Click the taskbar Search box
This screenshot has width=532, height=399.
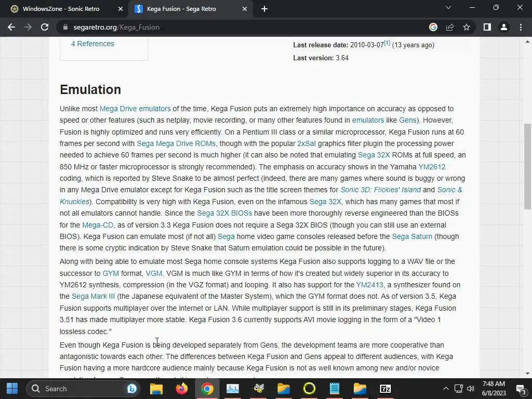pyautogui.click(x=83, y=389)
